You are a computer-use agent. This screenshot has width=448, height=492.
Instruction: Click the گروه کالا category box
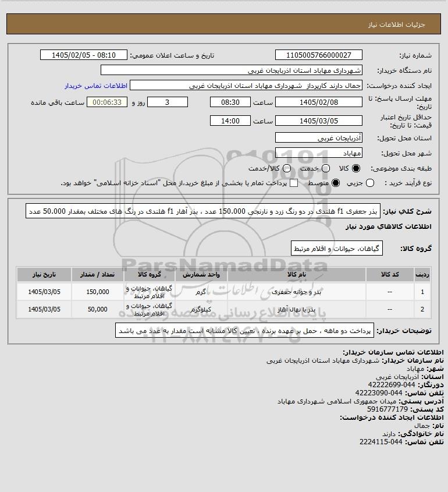[x=337, y=248]
